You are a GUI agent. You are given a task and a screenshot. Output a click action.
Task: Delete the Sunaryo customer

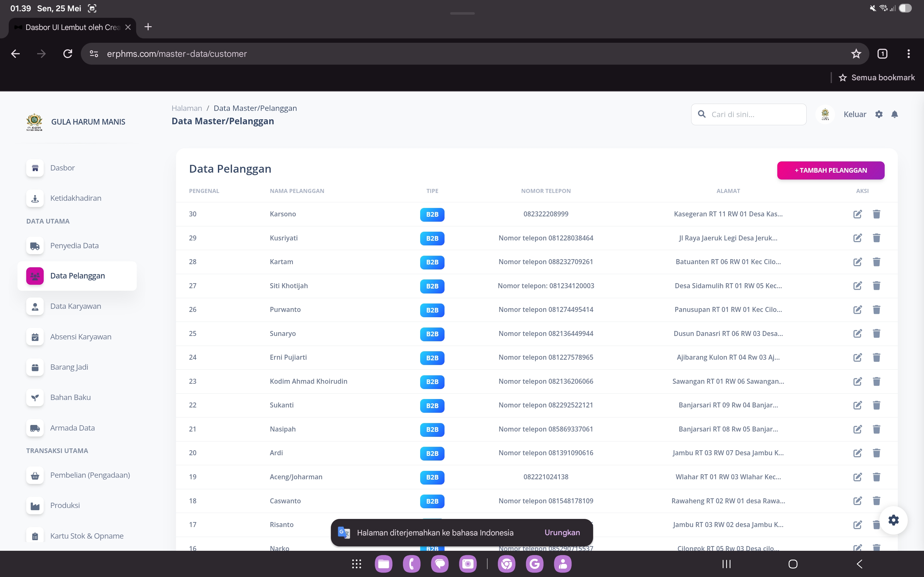[x=876, y=333]
